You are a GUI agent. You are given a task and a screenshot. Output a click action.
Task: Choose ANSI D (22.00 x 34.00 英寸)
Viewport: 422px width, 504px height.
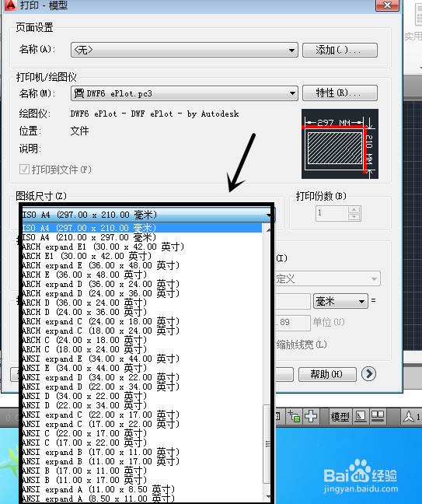click(142, 405)
